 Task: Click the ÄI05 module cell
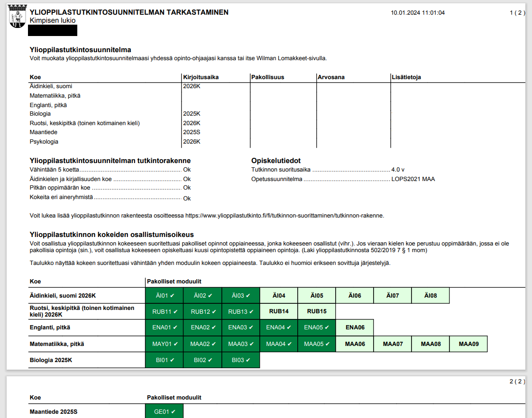(317, 296)
